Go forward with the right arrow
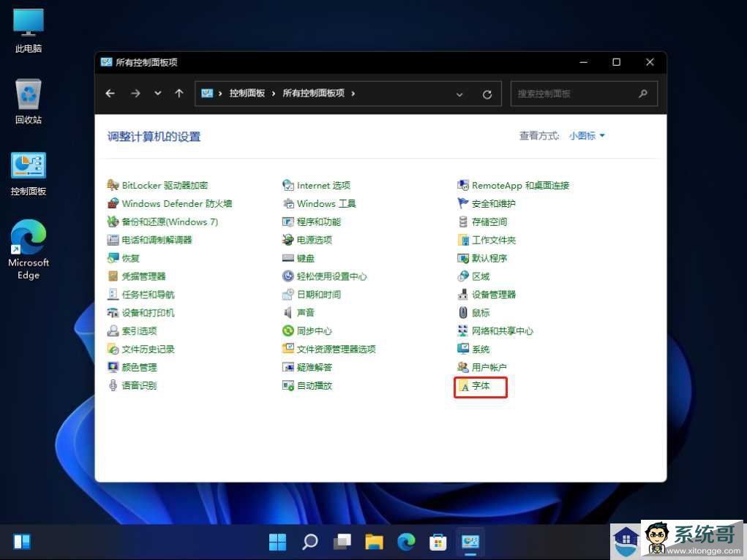The image size is (747, 560). point(135,94)
